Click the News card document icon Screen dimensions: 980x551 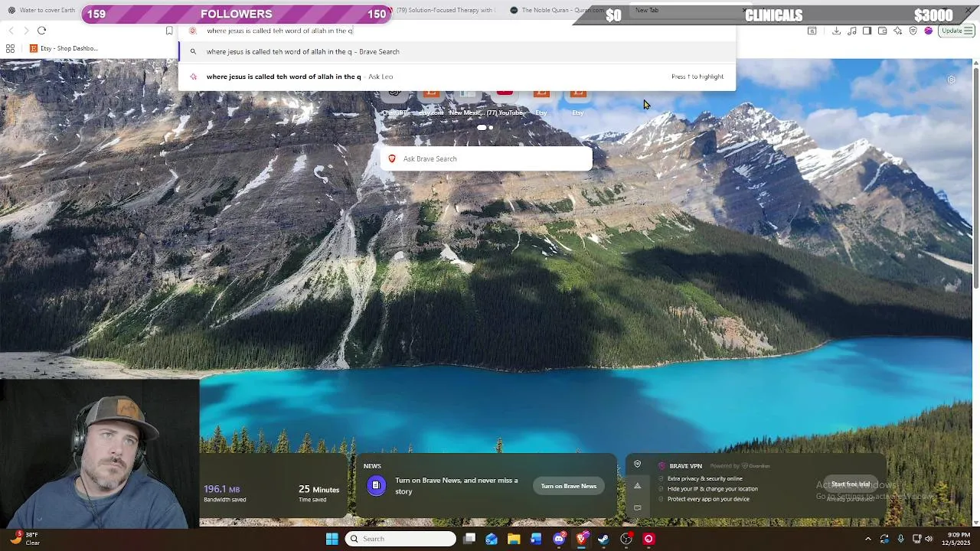376,485
